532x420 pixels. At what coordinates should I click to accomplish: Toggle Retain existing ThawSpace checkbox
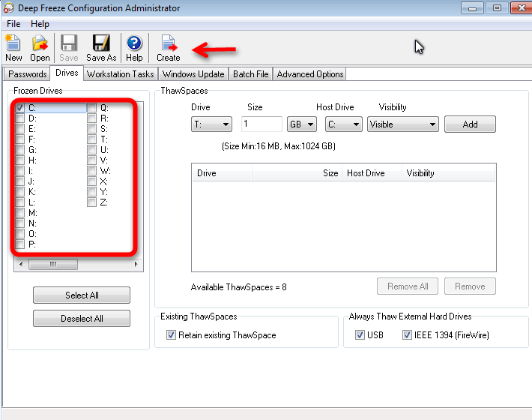point(171,335)
